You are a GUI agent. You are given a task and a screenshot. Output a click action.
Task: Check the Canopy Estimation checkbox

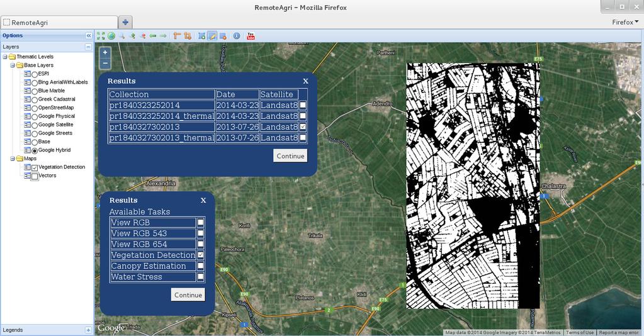tap(200, 266)
